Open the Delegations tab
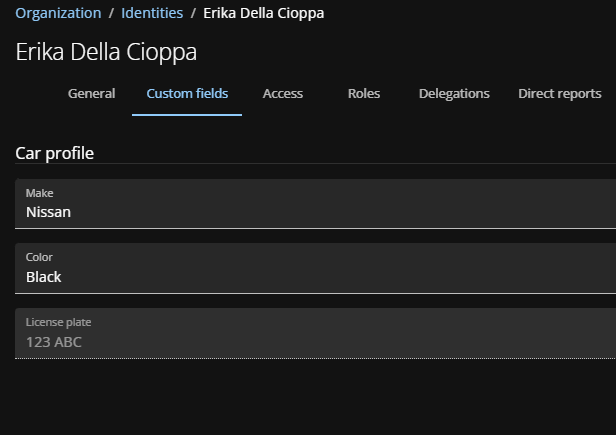616x435 pixels. pyautogui.click(x=454, y=94)
